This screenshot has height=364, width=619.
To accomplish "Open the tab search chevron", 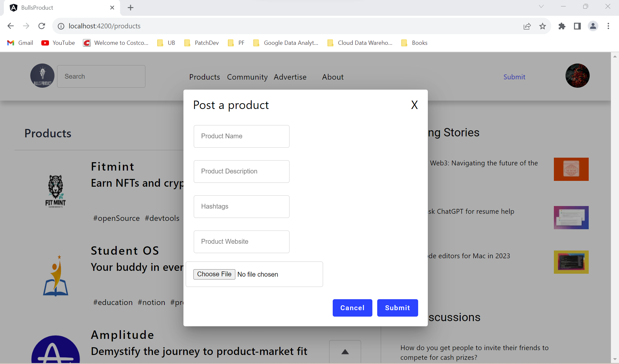I will (x=541, y=6).
